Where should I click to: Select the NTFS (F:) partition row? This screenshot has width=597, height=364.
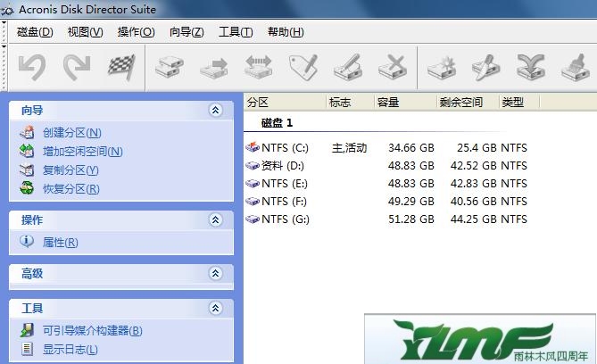pyautogui.click(x=386, y=201)
